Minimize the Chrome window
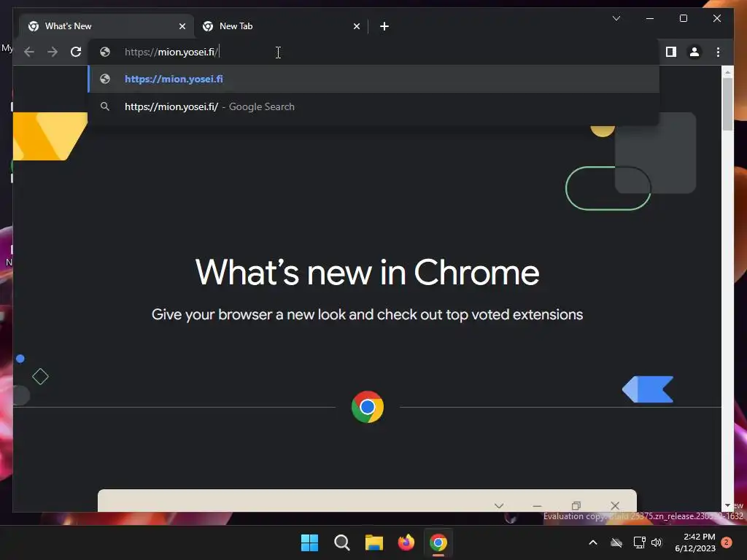This screenshot has height=560, width=747. click(x=649, y=18)
